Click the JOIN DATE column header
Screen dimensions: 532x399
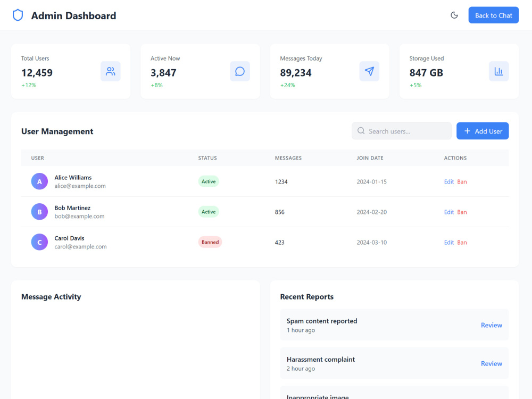(370, 158)
